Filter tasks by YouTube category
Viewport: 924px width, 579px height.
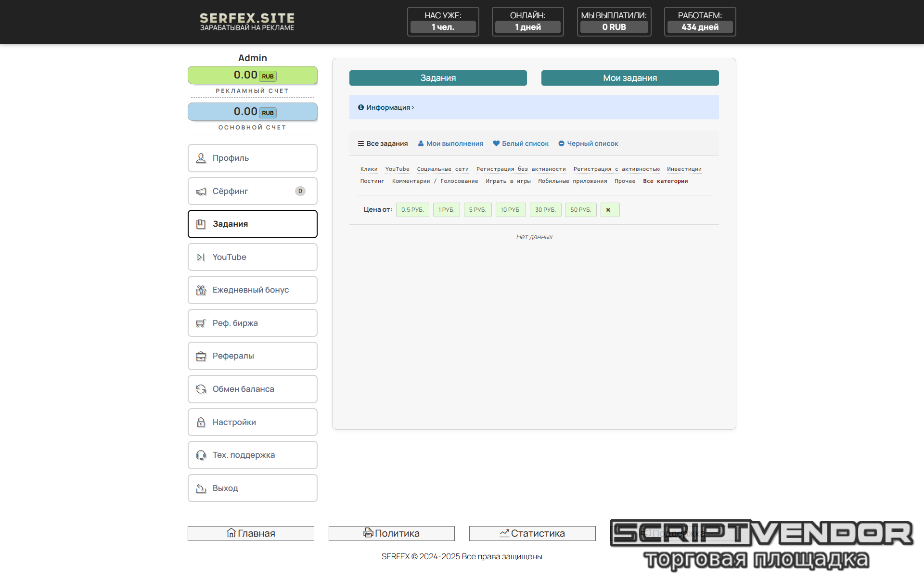(x=397, y=169)
